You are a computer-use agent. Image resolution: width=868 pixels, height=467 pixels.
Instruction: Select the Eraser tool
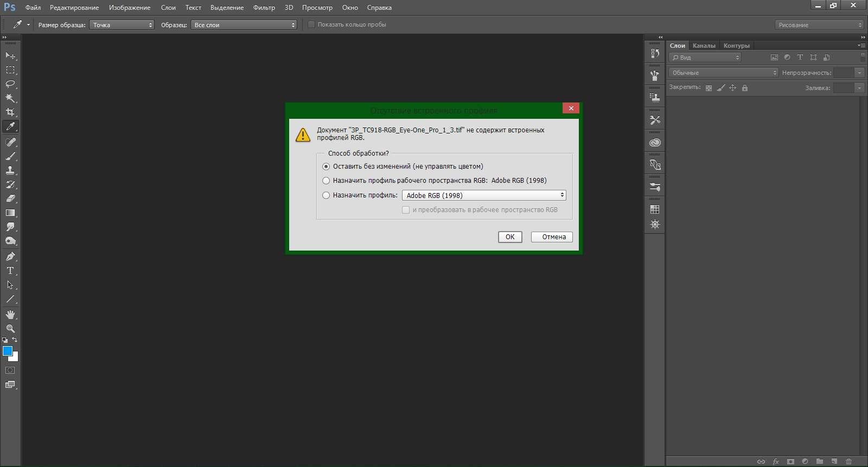tap(10, 199)
